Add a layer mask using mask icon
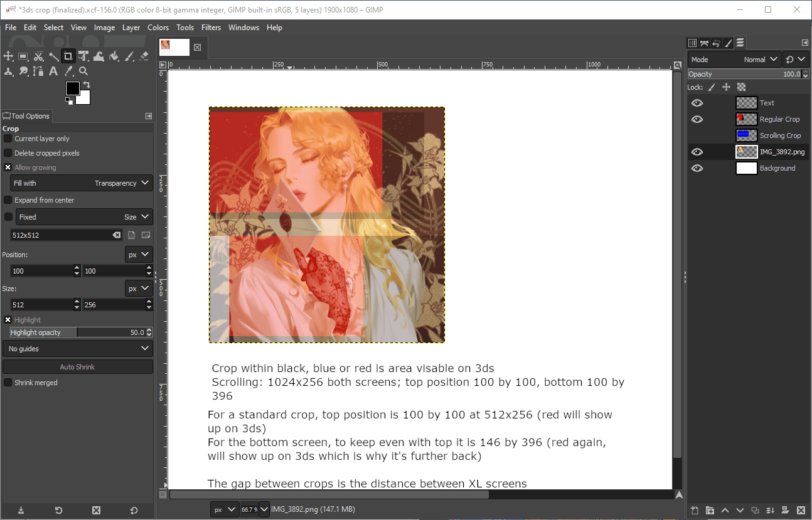 (785, 511)
